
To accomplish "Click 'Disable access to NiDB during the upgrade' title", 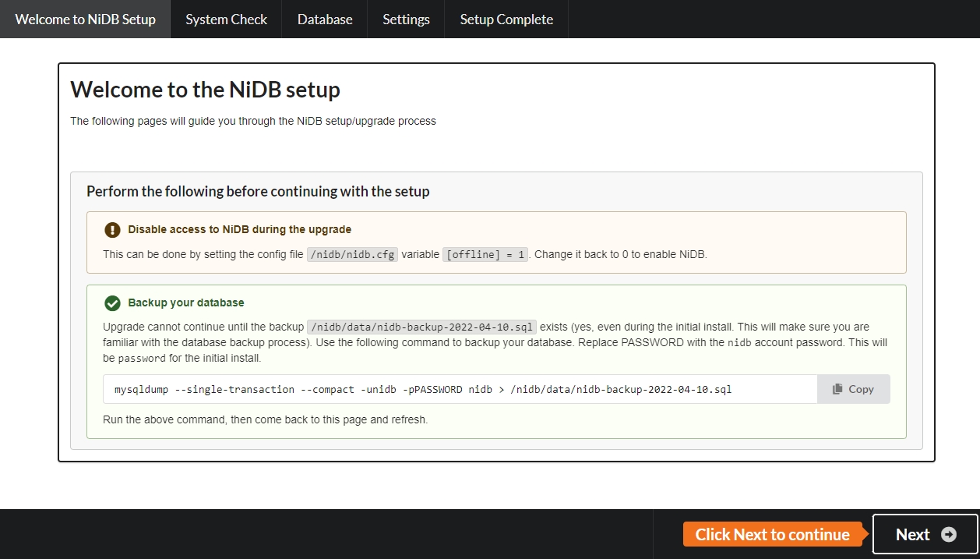I will pyautogui.click(x=239, y=230).
